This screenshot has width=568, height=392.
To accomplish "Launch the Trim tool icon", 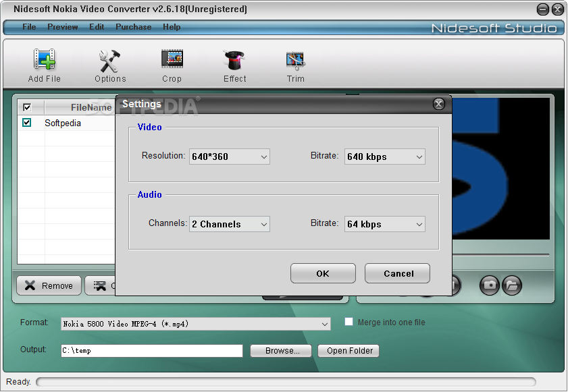I will pyautogui.click(x=295, y=61).
